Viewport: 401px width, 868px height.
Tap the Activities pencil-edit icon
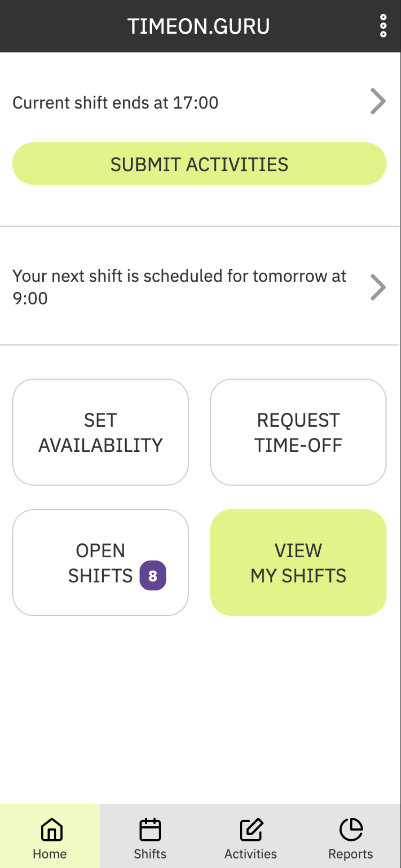pos(251,829)
